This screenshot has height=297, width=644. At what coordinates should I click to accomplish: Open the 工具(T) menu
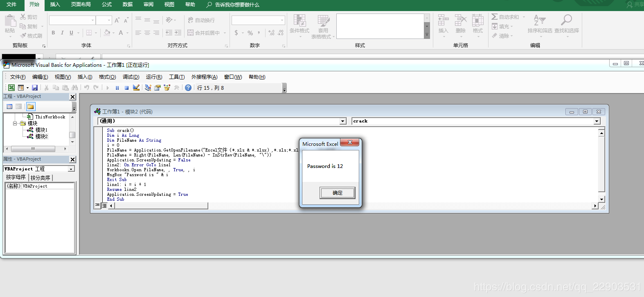tap(177, 77)
